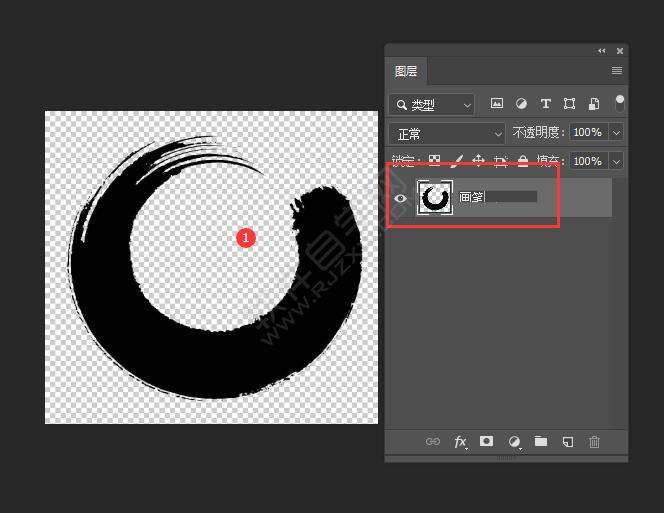Lock image pixels with brush icon
Viewport: 664px width, 513px height.
click(456, 161)
